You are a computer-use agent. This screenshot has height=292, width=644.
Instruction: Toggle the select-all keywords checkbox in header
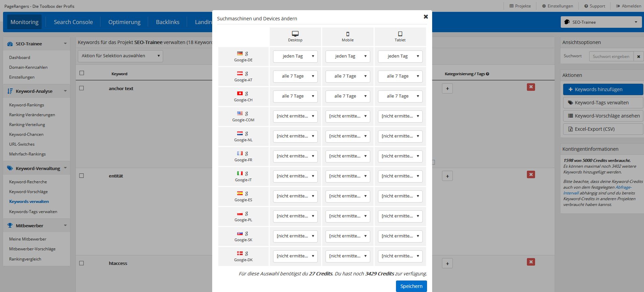(x=82, y=73)
